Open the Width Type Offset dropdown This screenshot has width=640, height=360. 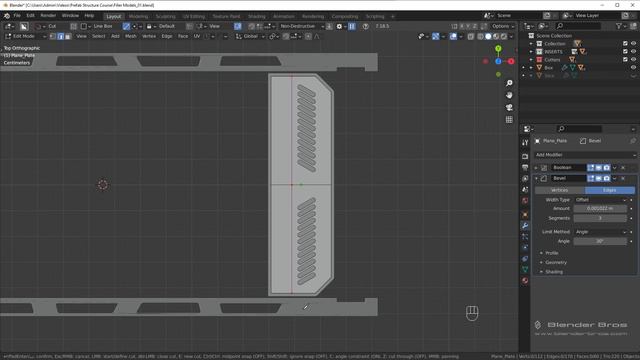[x=600, y=200]
